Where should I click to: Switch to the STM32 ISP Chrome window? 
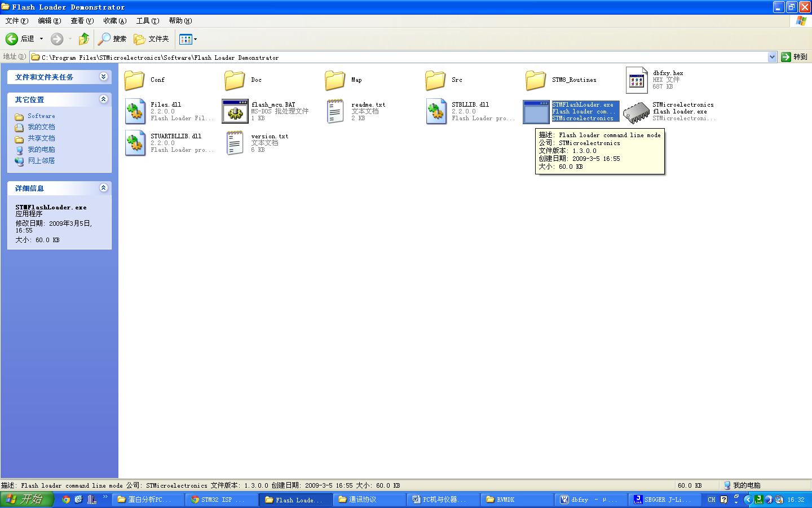(222, 500)
